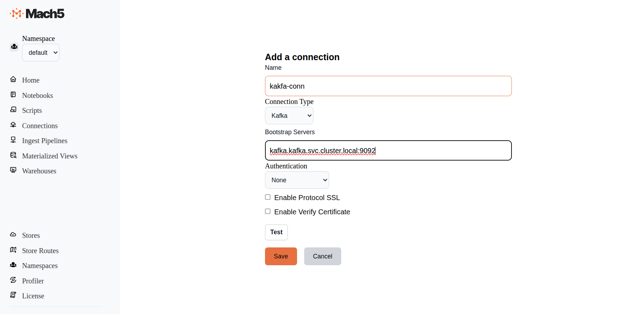The image size is (644, 314).
Task: Focus the connection Name input field
Action: (388, 86)
